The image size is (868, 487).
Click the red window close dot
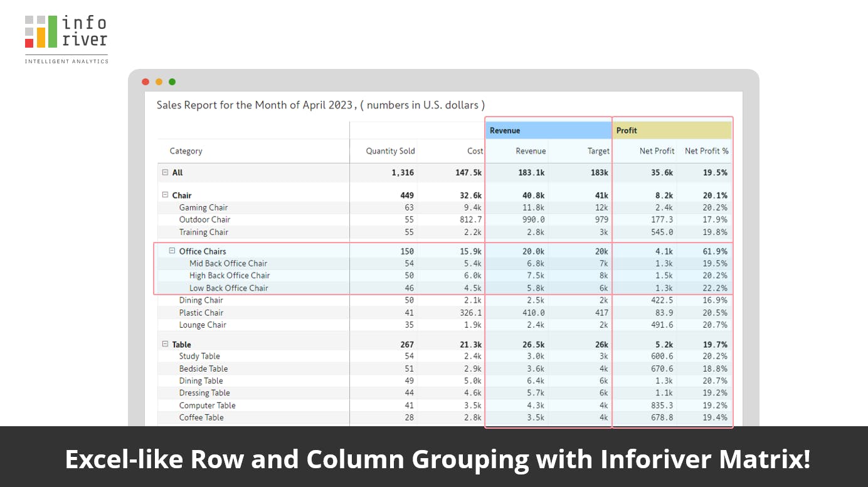pos(146,81)
